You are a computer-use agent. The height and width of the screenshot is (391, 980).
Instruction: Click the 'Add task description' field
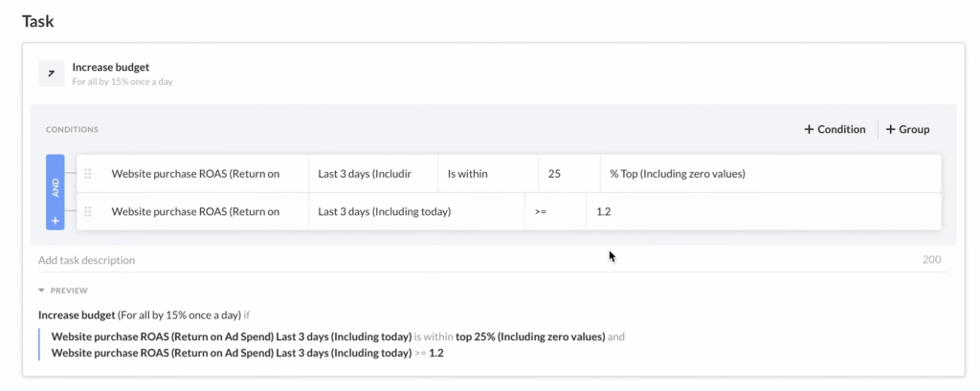(x=287, y=260)
